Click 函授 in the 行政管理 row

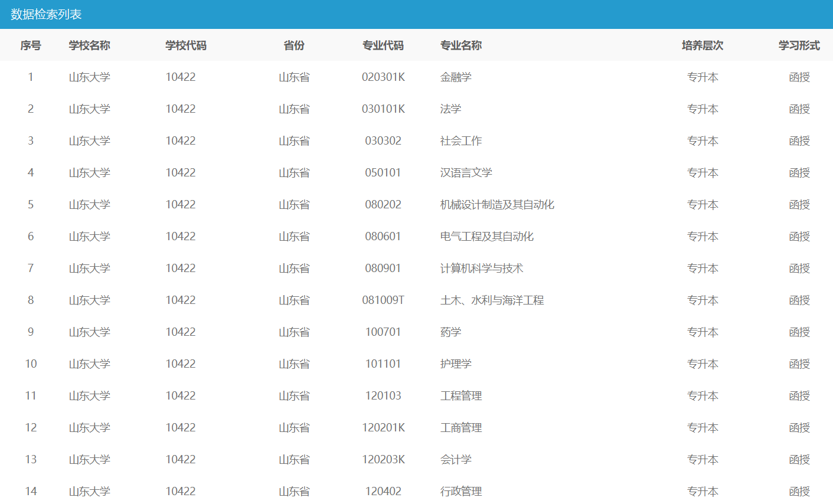[x=799, y=492]
